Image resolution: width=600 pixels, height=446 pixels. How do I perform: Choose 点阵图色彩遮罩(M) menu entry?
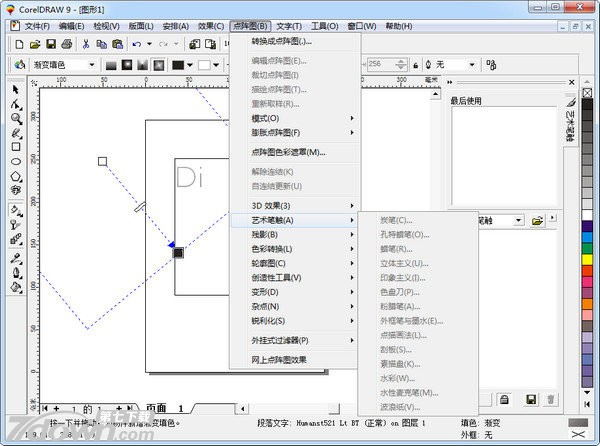pyautogui.click(x=288, y=152)
